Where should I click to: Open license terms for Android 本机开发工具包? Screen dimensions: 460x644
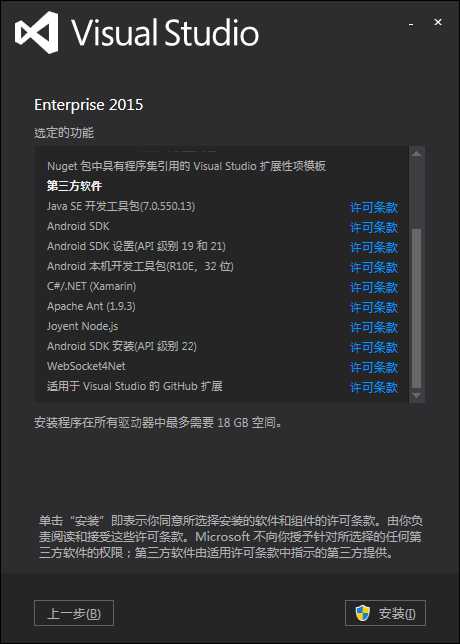point(374,267)
